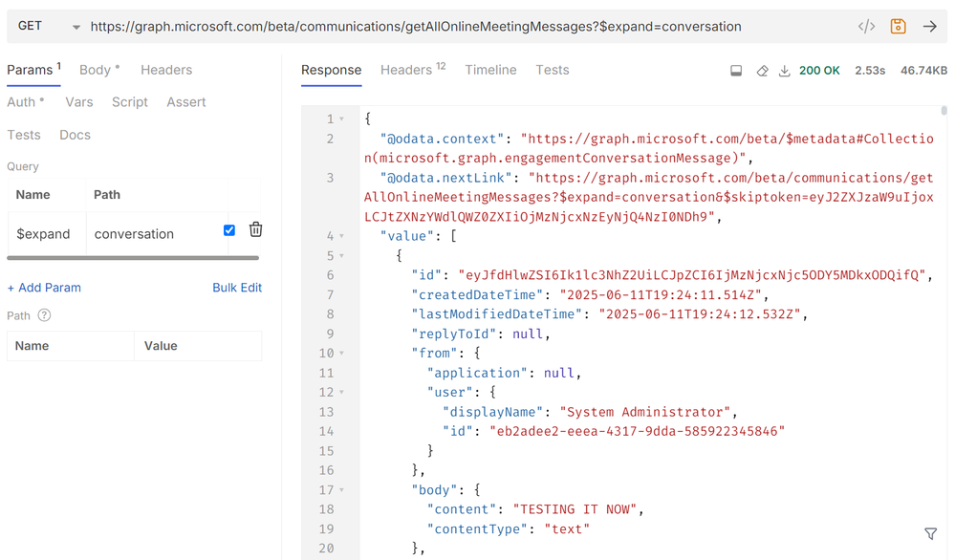
Task: Click the "lastModifiedDateTime" key
Action: click(x=497, y=314)
